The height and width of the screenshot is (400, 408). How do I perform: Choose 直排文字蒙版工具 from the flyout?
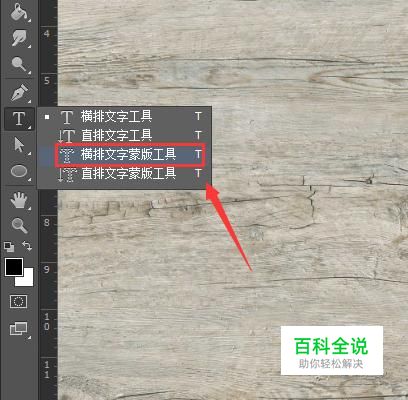(x=124, y=174)
